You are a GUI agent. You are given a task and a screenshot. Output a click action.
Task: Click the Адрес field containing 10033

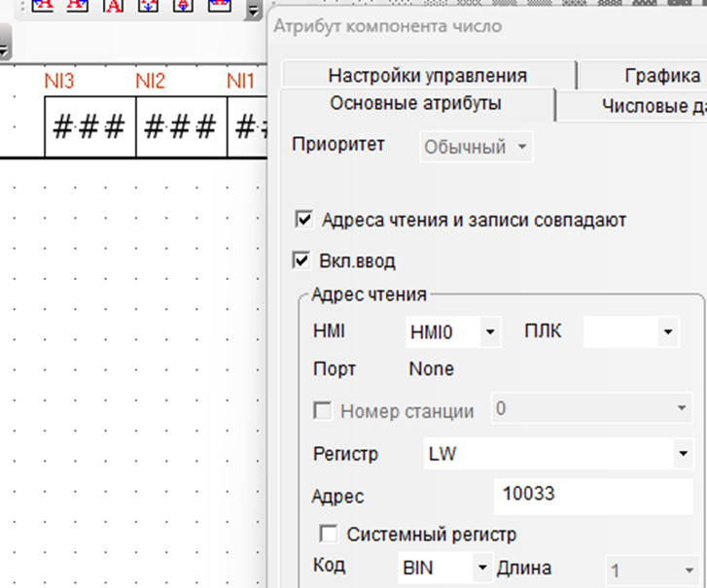593,495
